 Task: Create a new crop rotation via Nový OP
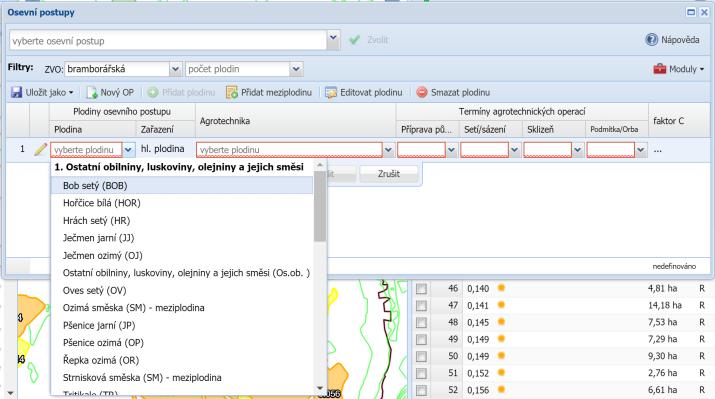point(110,93)
